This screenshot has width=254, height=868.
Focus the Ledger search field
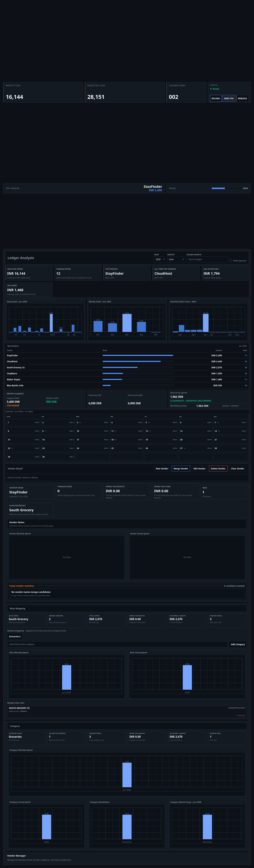[207, 259]
